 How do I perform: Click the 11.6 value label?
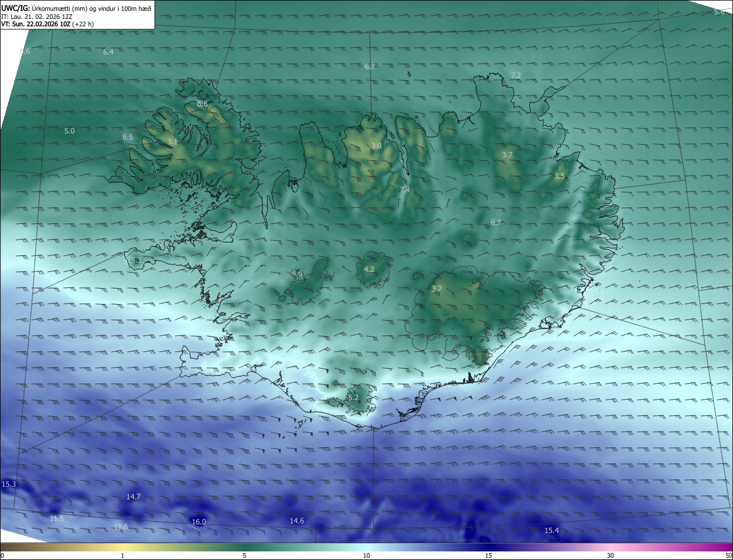point(121,527)
